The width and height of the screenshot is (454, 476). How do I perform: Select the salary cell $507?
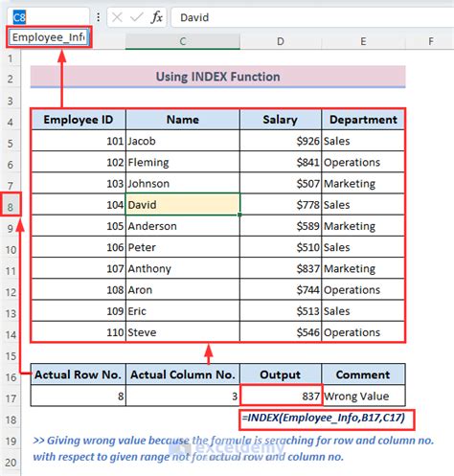[x=281, y=184]
